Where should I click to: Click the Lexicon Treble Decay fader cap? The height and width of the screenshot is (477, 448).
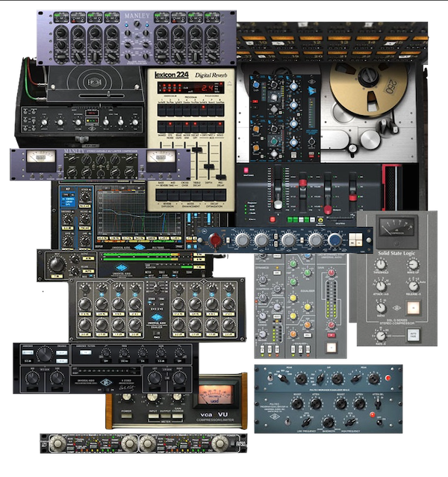click(197, 150)
